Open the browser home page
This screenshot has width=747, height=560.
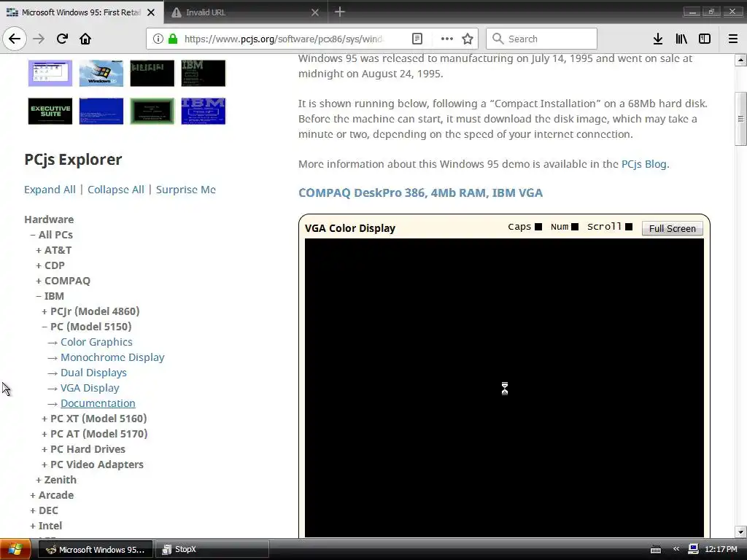tap(85, 39)
